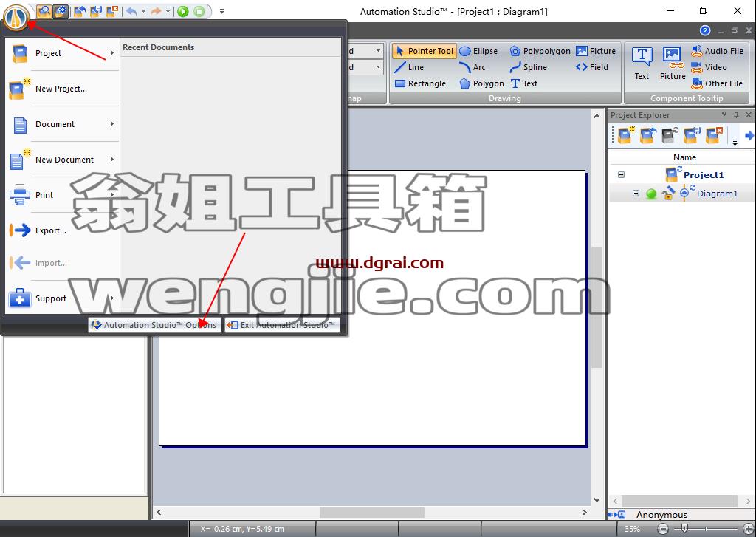The image size is (756, 537).
Task: Select the Ellipse drawing tool
Action: [478, 51]
